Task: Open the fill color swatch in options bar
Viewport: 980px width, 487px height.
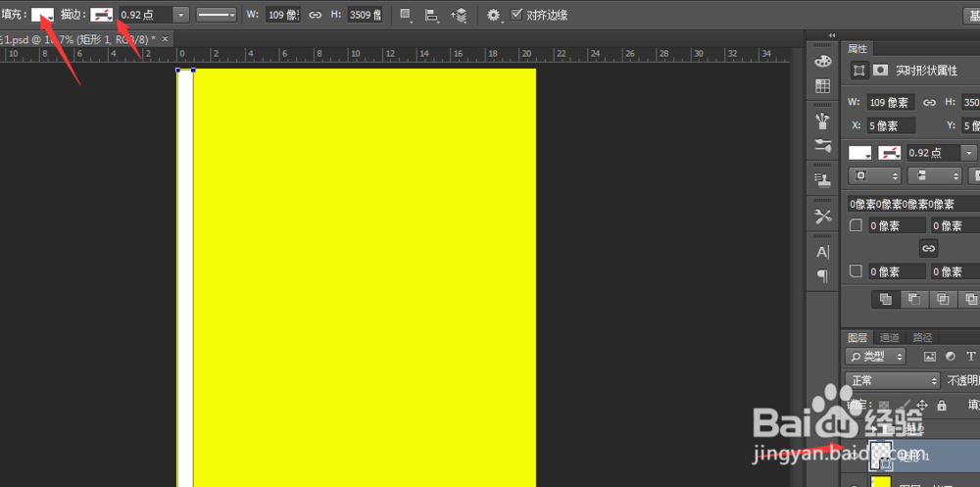Action: [x=42, y=15]
